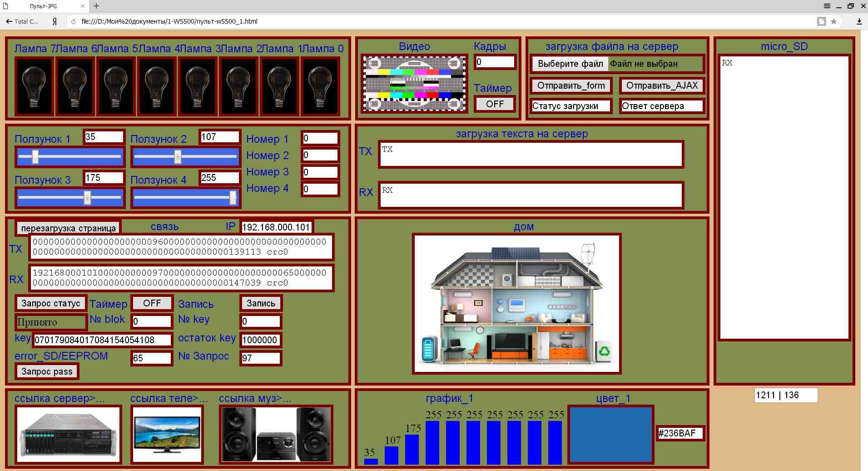Image resolution: width=868 pixels, height=471 pixels.
Task: Select the Пульт-JPG browser tab
Action: pos(44,6)
